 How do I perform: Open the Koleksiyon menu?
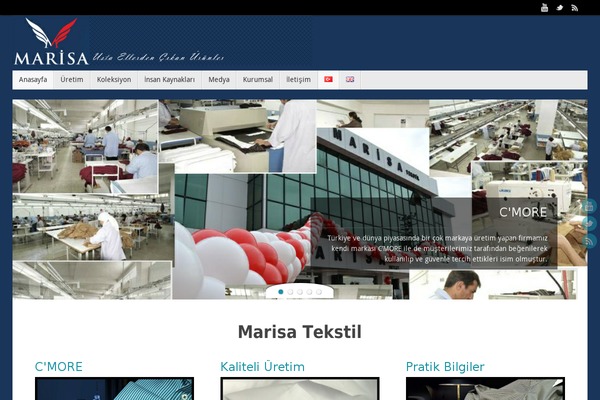(114, 80)
